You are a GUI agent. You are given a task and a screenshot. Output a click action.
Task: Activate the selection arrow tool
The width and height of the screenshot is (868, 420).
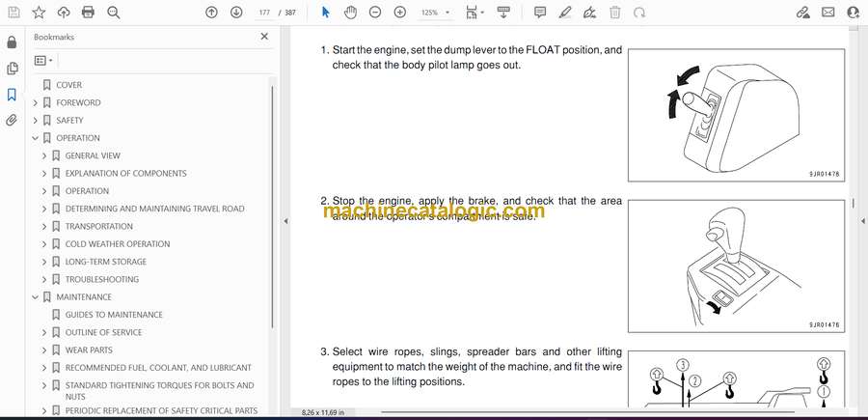tap(326, 13)
